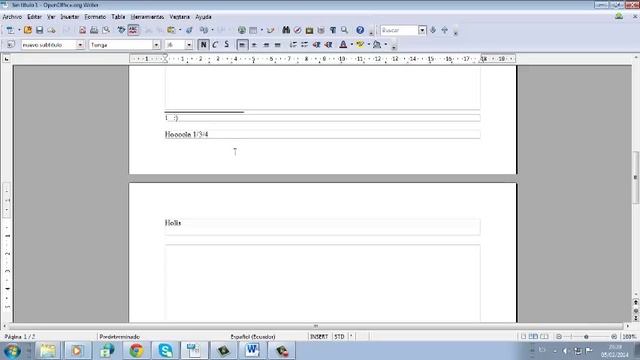Toggle the numbered list button
The width and height of the screenshot is (640, 360).
tap(293, 44)
